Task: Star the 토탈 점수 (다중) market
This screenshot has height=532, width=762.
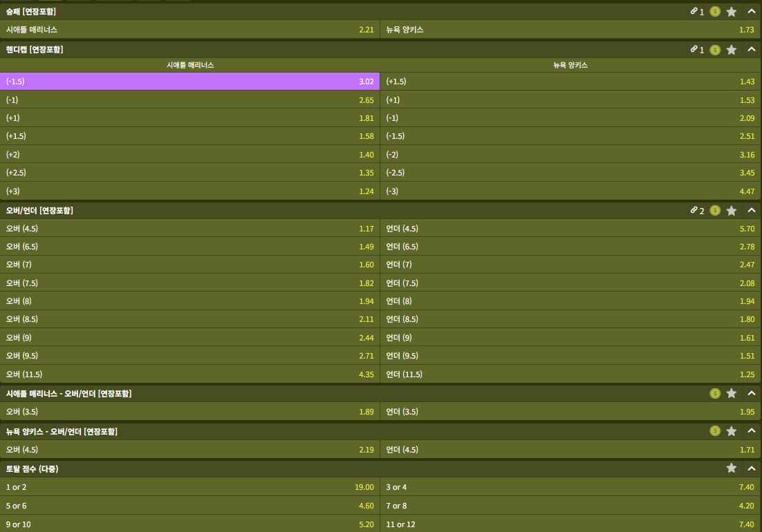Action: click(731, 468)
